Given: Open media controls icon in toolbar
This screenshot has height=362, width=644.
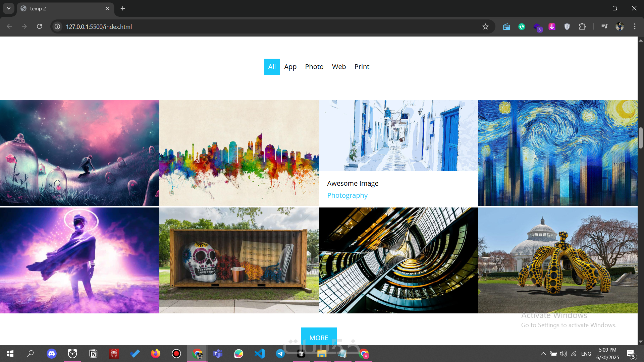Looking at the screenshot, I should [604, 26].
